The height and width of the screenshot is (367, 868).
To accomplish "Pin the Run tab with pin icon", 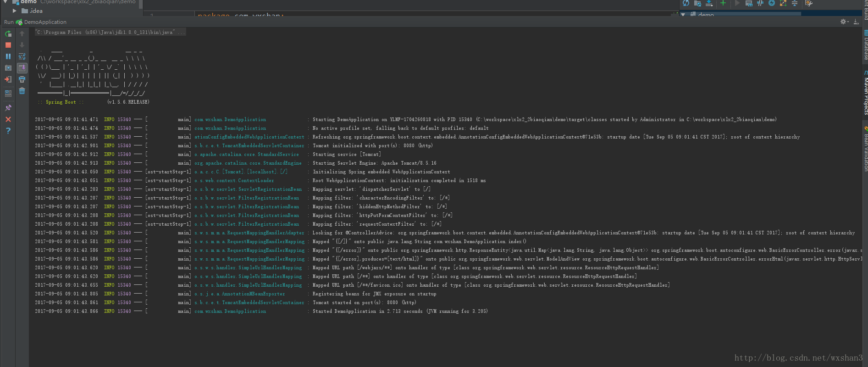I will 8,108.
